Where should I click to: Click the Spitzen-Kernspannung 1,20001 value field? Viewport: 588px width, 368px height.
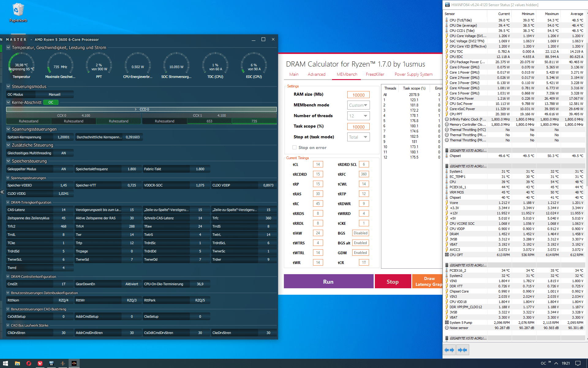[x=63, y=137]
